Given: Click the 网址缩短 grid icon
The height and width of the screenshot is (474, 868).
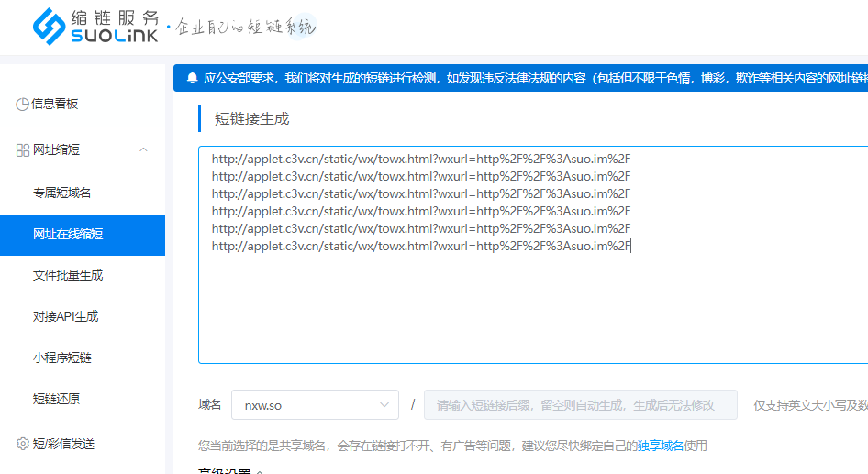Looking at the screenshot, I should tap(23, 149).
